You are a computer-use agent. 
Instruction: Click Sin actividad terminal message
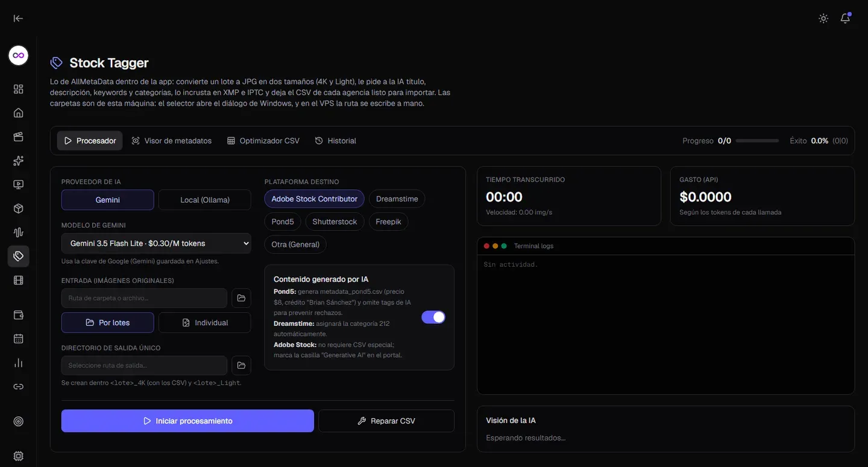(511, 264)
